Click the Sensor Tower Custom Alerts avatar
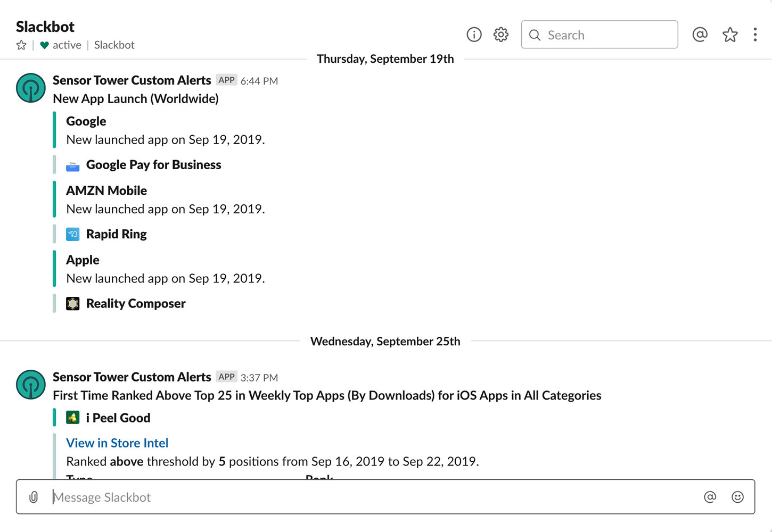This screenshot has width=772, height=532. [x=30, y=88]
